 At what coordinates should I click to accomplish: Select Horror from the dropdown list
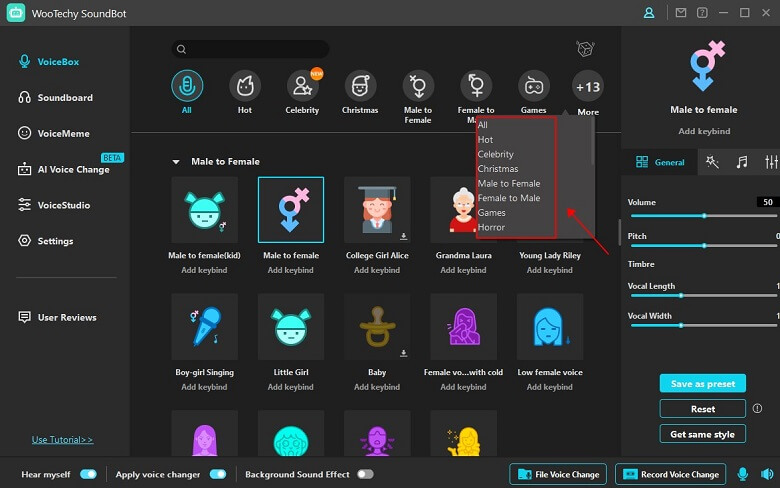492,227
